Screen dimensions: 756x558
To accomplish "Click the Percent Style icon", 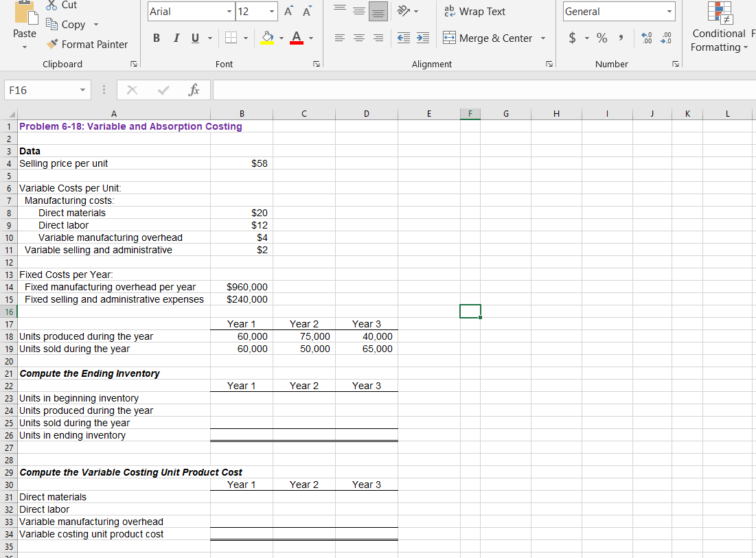I will pyautogui.click(x=602, y=38).
